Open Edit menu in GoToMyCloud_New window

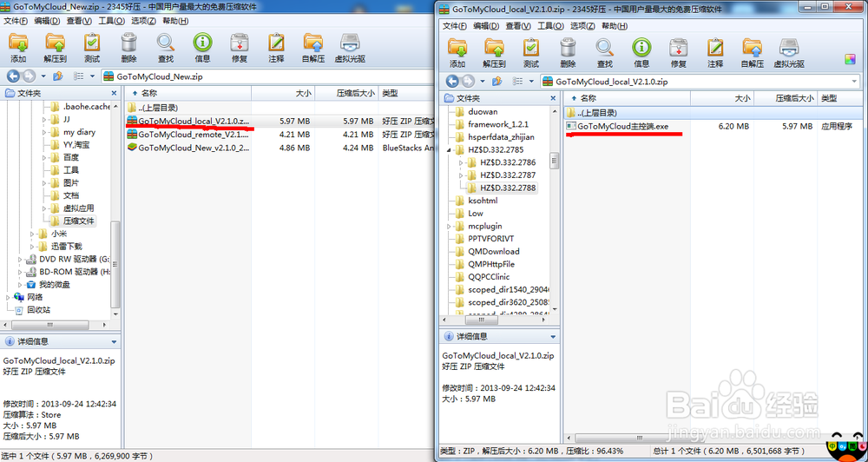pos(47,21)
